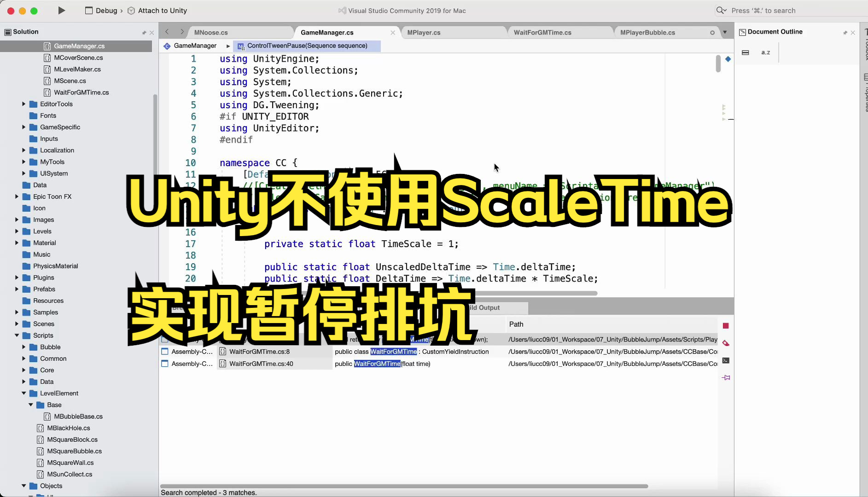Close the GameManager.cs tab
Image resolution: width=868 pixels, height=497 pixels.
[393, 33]
